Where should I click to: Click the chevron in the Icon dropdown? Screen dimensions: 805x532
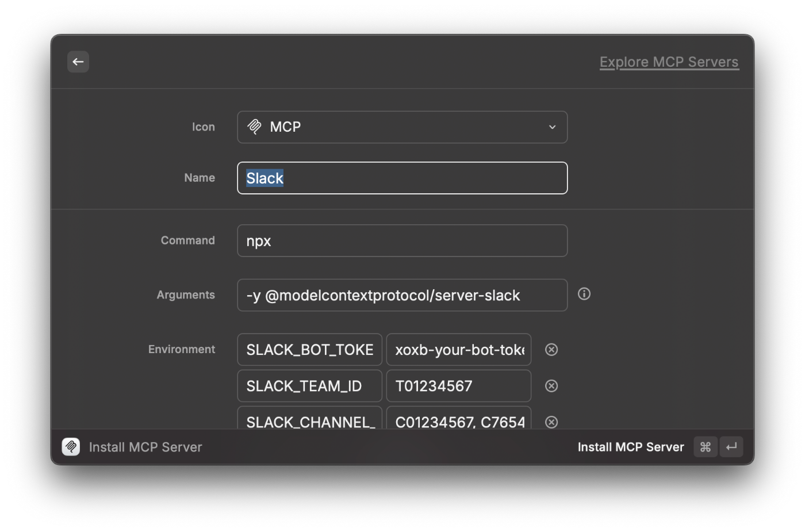click(552, 127)
